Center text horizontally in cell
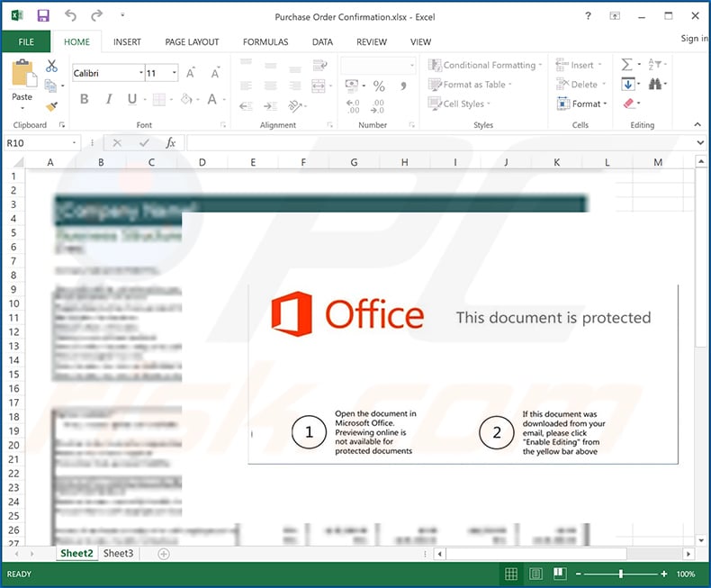The width and height of the screenshot is (711, 588). point(271,86)
